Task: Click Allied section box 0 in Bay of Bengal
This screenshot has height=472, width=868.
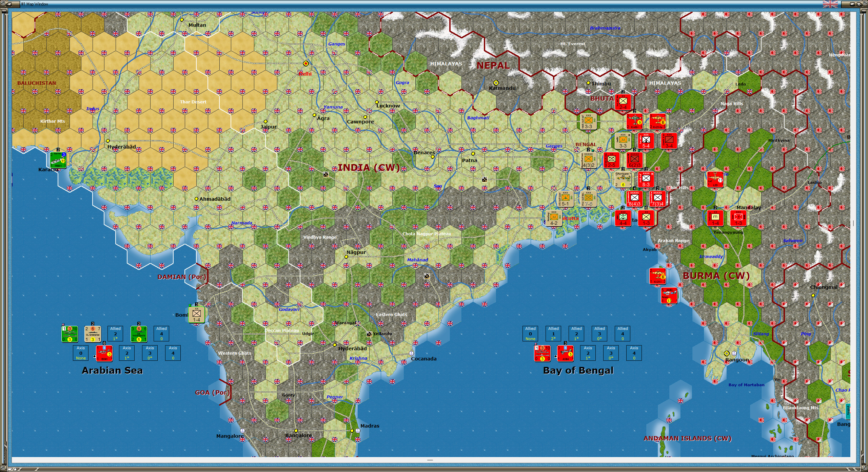Action: click(x=530, y=334)
